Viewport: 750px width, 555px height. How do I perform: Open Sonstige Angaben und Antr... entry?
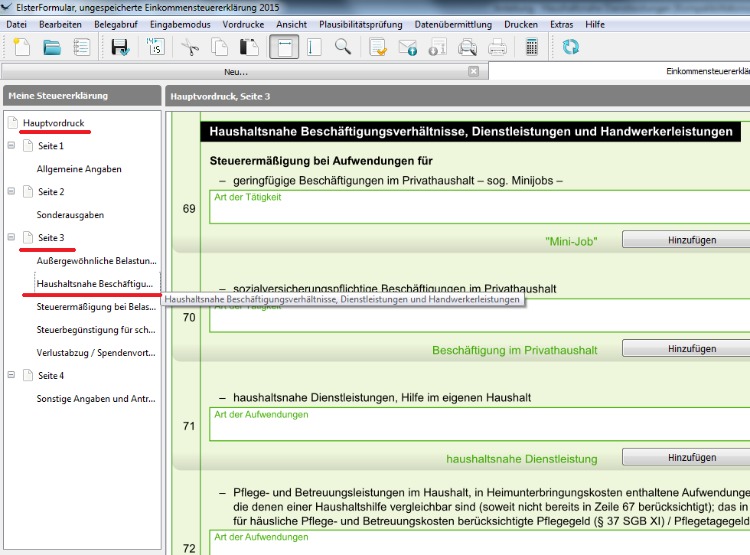[96, 399]
